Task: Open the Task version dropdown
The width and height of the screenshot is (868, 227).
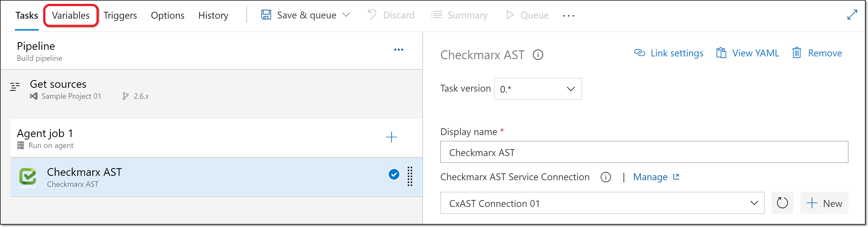Action: (537, 89)
